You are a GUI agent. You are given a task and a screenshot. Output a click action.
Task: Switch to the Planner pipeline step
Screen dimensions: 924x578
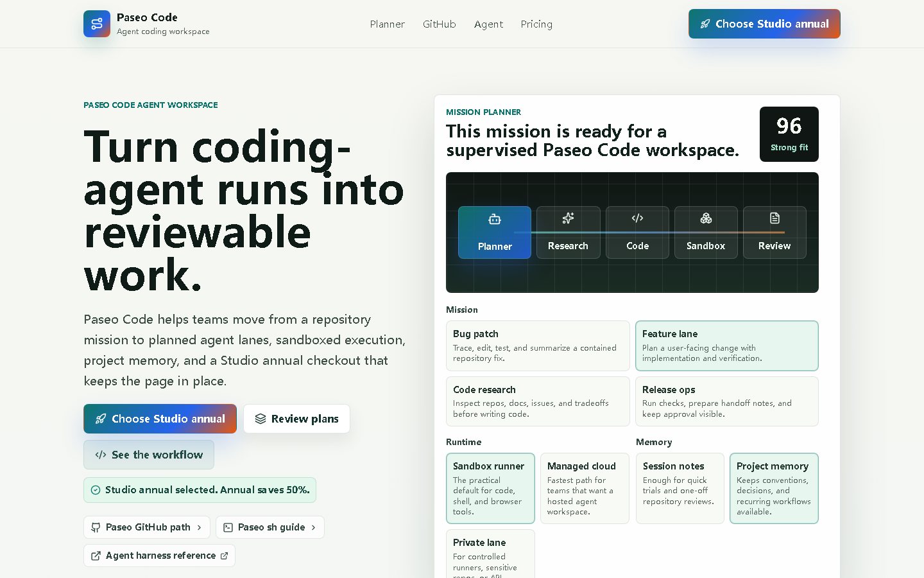pos(495,232)
